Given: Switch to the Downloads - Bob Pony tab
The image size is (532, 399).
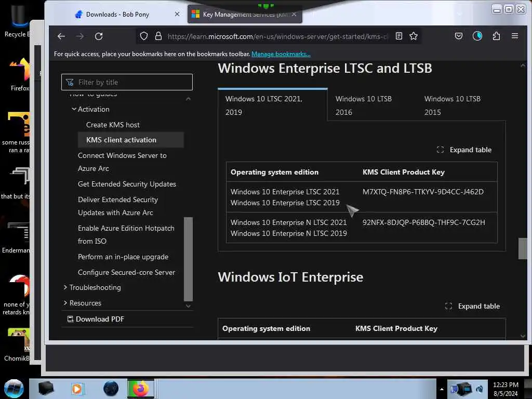Looking at the screenshot, I should pyautogui.click(x=117, y=14).
